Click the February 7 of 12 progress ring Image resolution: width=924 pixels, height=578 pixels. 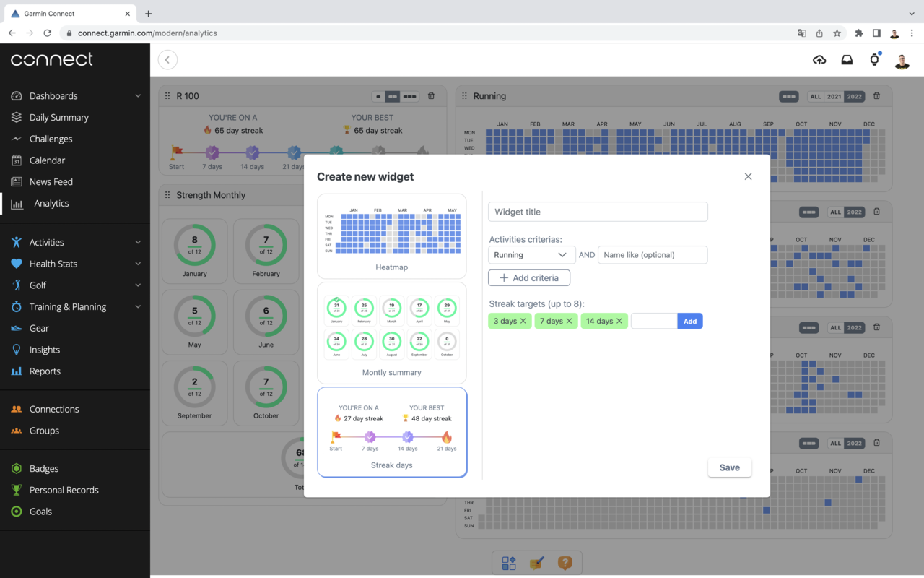266,245
